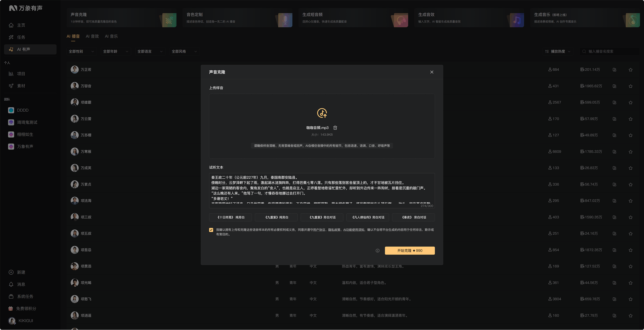Click the info icon beside 开始克隆

click(377, 250)
